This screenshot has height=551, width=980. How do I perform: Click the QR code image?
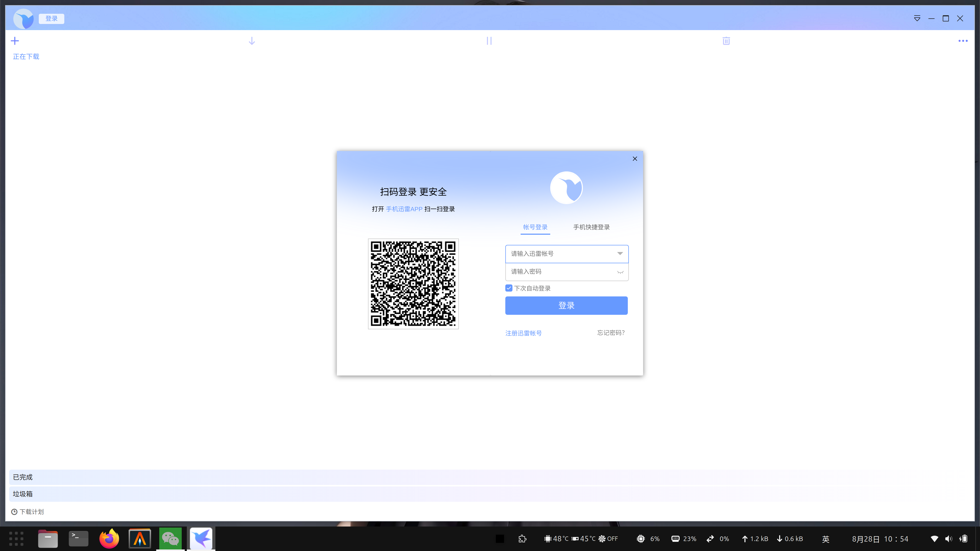413,284
